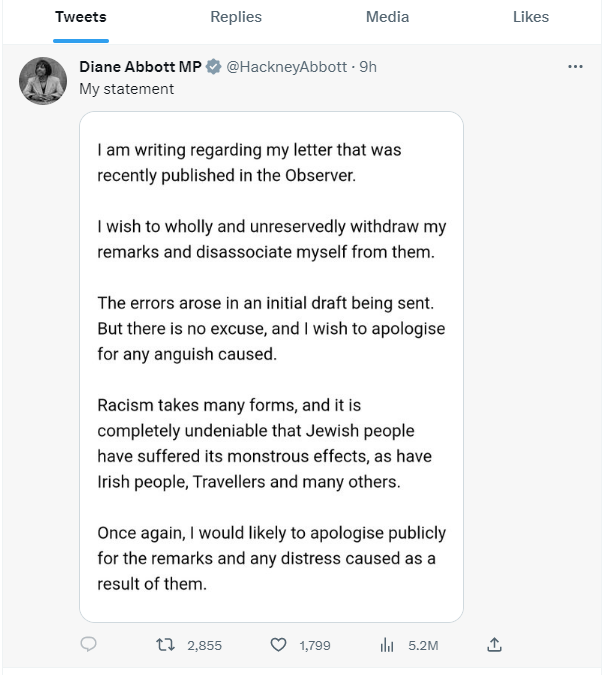Image resolution: width=603 pixels, height=675 pixels.
Task: Open the tweet via its 9h timestamp
Action: point(368,67)
